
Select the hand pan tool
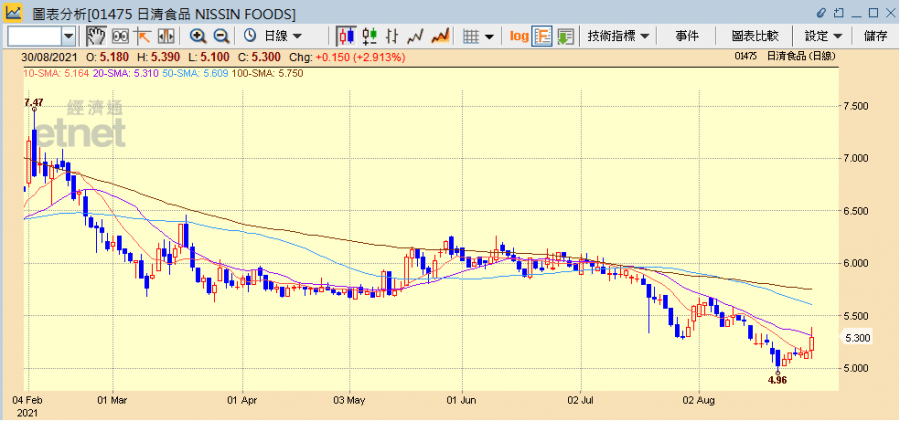click(96, 36)
